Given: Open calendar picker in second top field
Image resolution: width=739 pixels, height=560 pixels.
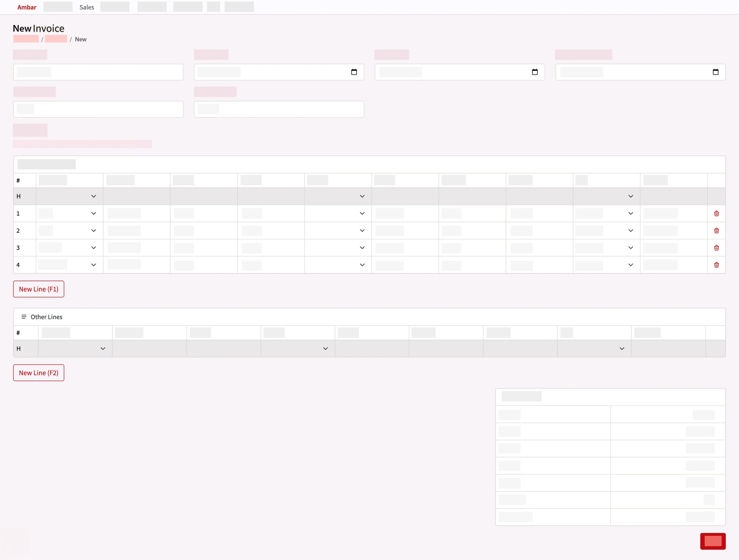Looking at the screenshot, I should pos(354,72).
